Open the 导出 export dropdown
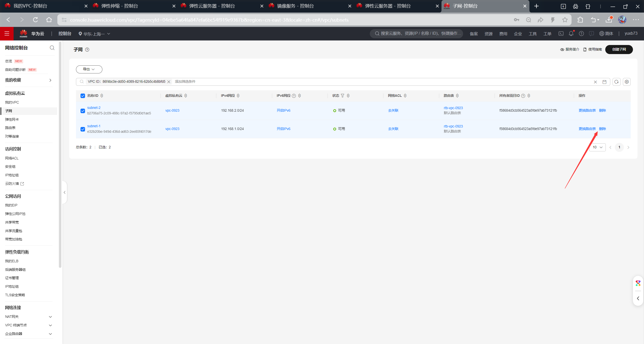 coord(89,69)
